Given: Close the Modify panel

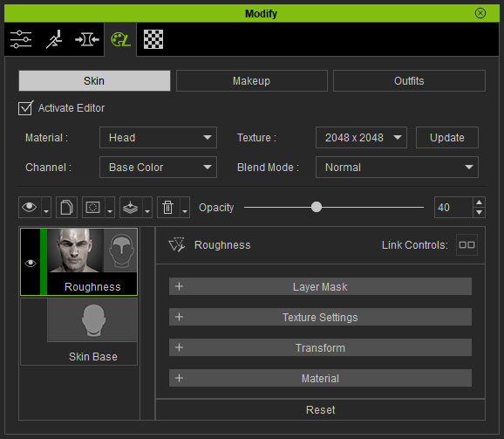Looking at the screenshot, I should pyautogui.click(x=480, y=13).
